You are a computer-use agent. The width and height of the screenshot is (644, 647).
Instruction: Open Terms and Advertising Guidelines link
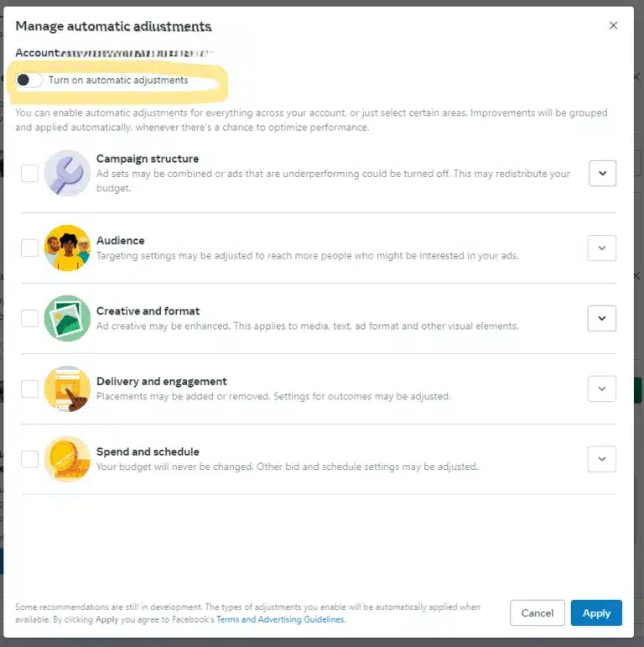pyautogui.click(x=281, y=619)
